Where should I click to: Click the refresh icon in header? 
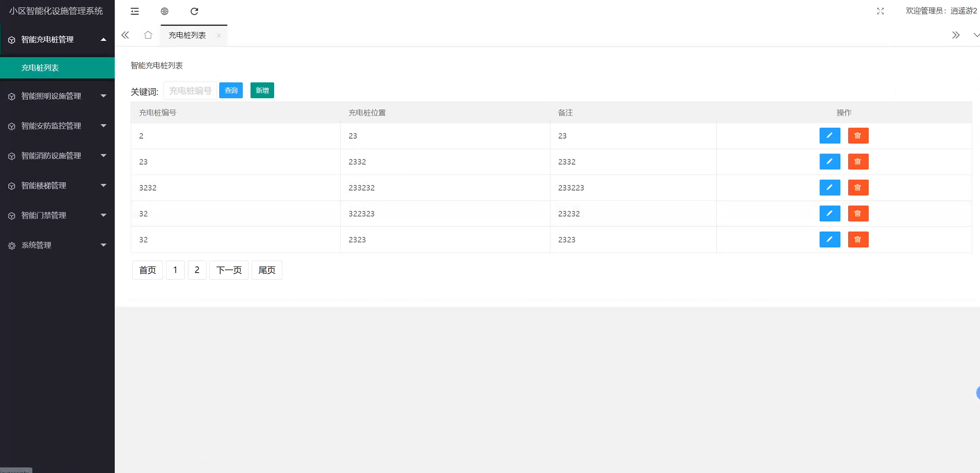coord(194,11)
